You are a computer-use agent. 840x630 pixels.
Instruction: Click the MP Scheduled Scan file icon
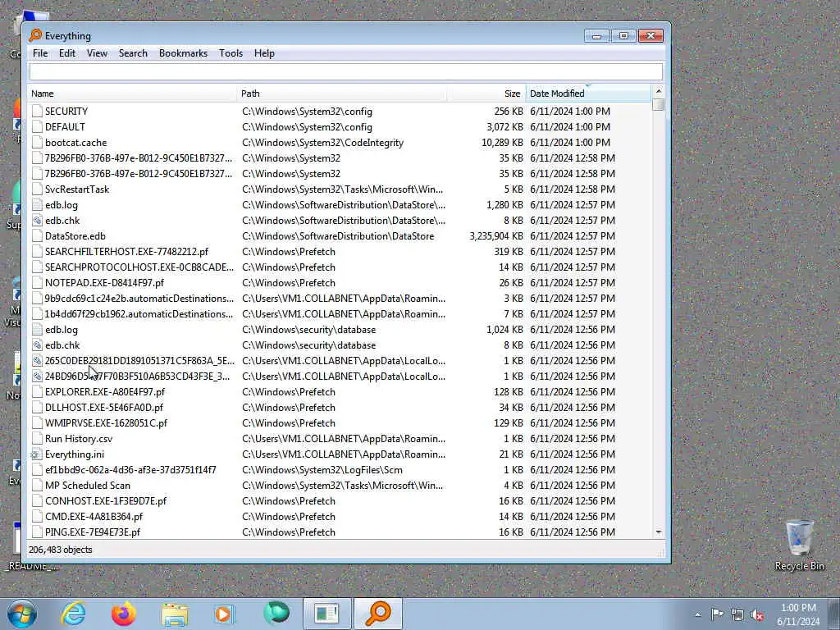coord(37,486)
